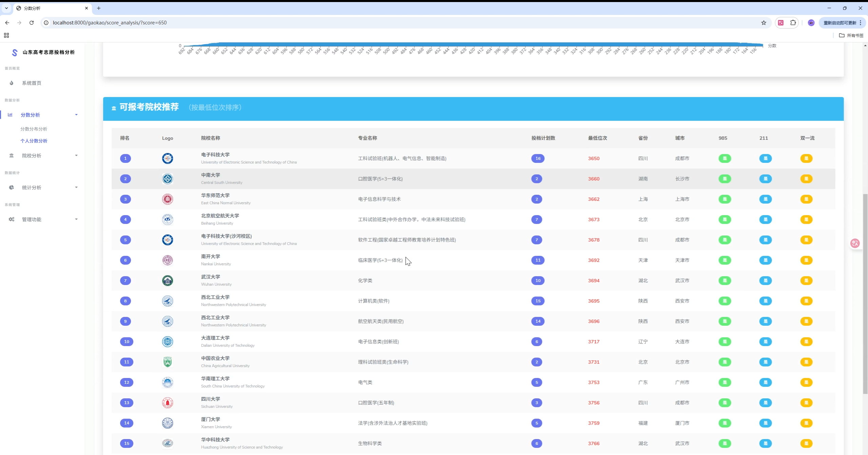The height and width of the screenshot is (455, 868).
Task: Reload the page
Action: 32,23
